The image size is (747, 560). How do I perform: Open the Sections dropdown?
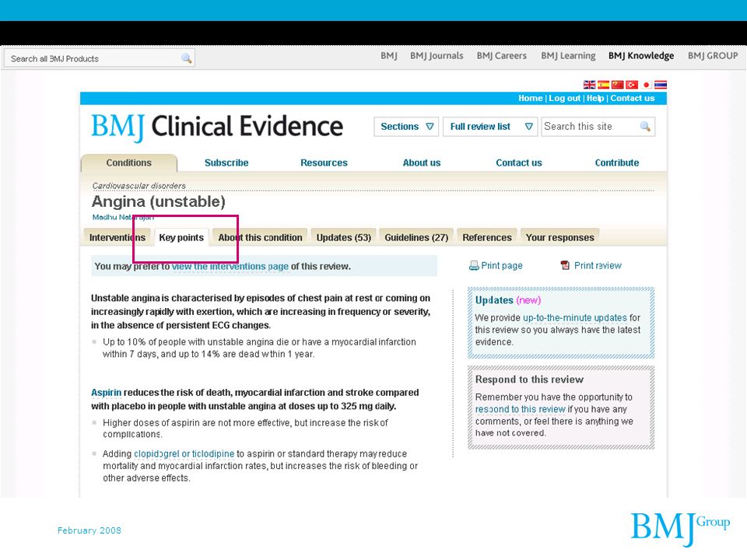406,127
